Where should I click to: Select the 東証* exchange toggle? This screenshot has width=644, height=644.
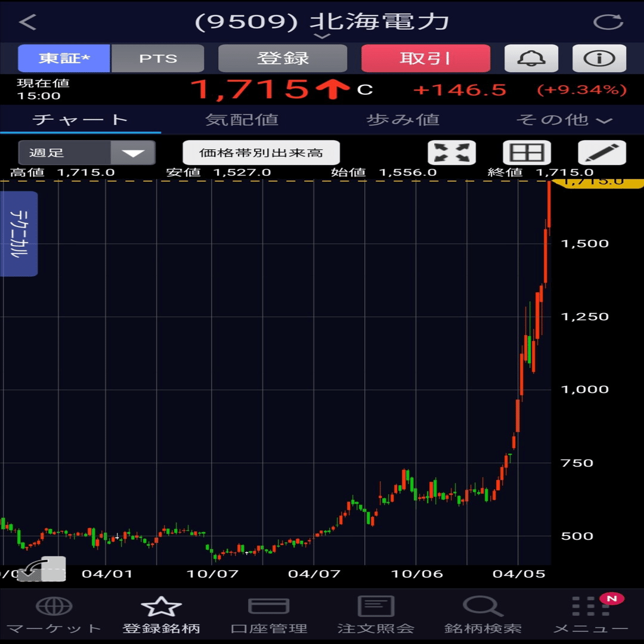click(x=64, y=58)
